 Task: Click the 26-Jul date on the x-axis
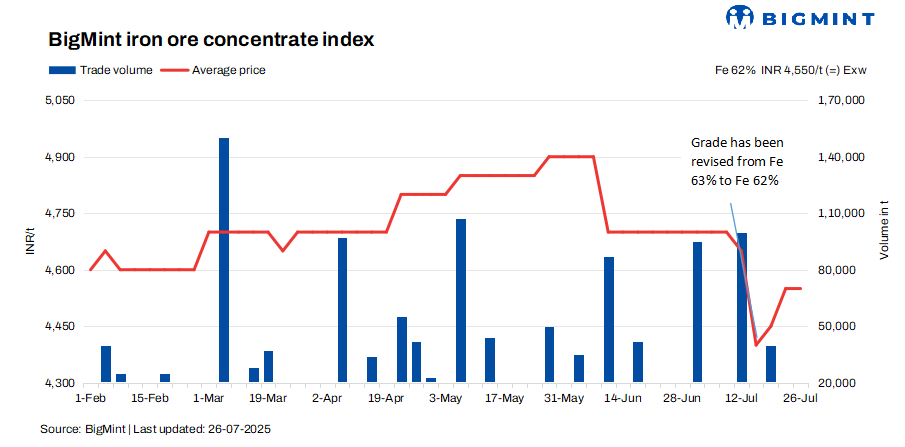[799, 398]
